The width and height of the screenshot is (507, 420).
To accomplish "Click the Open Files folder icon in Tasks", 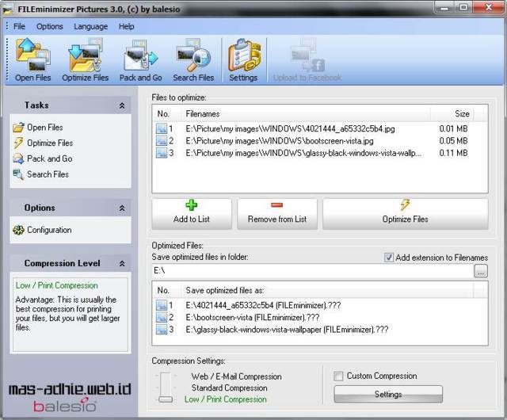I will pos(18,127).
